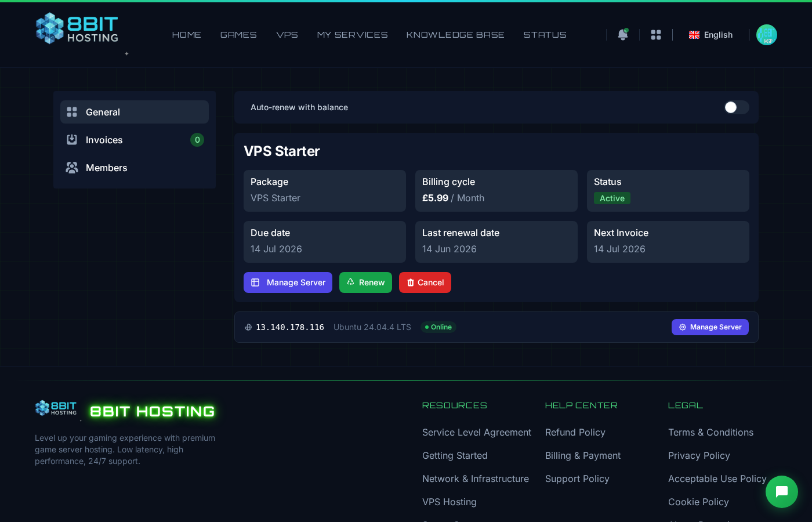Click the invoices count badge showing 0
This screenshot has height=522, width=812.
point(197,140)
